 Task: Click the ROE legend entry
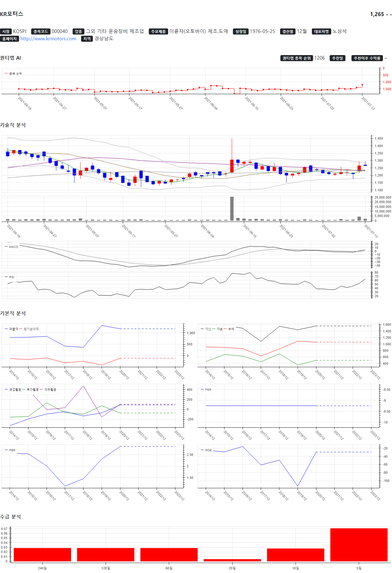pos(206,450)
